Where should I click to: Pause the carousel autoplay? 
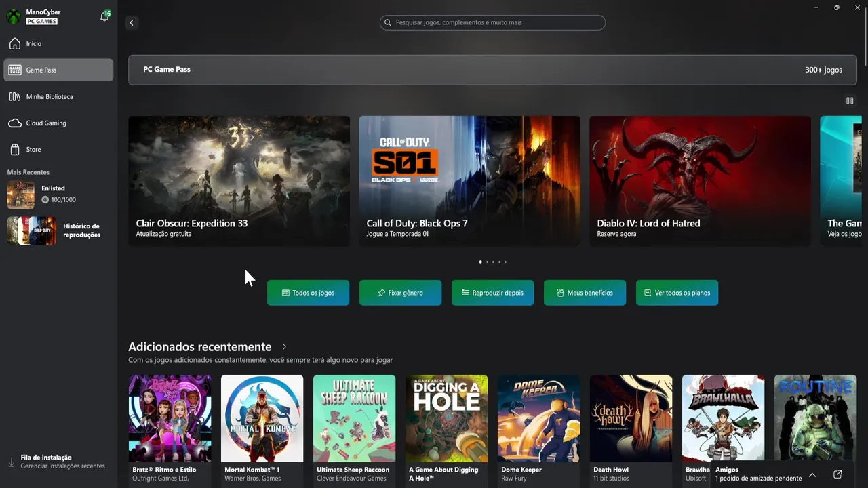(850, 100)
